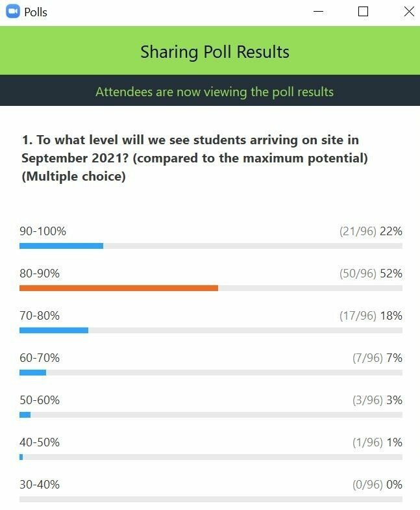Click the (50/96) 52% vote count
This screenshot has width=420, height=510.
(x=371, y=274)
